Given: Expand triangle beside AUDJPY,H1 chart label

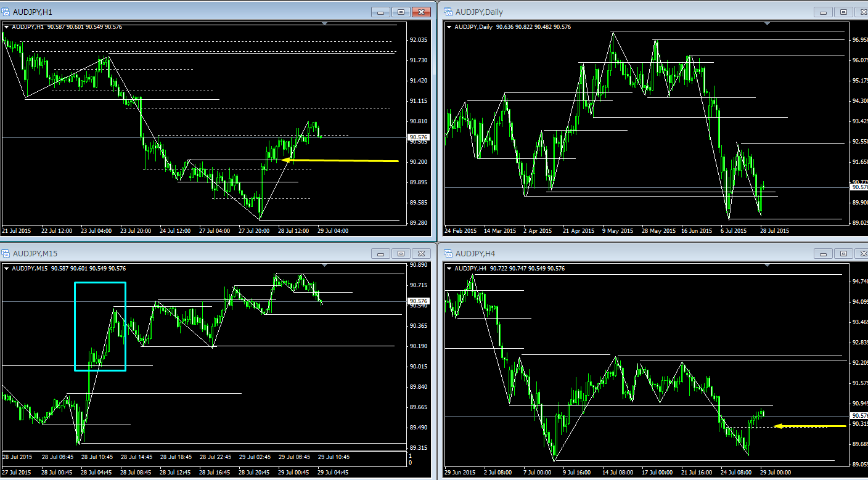Looking at the screenshot, I should [7, 26].
